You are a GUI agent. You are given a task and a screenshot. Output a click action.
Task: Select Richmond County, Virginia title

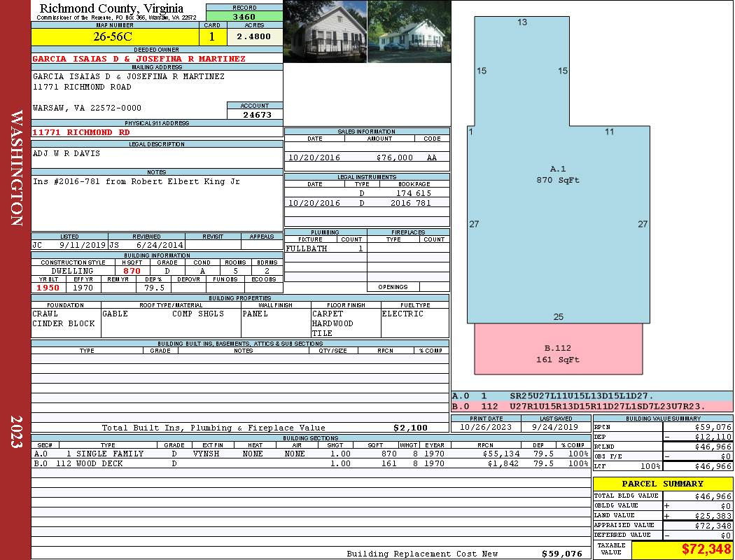[111, 8]
